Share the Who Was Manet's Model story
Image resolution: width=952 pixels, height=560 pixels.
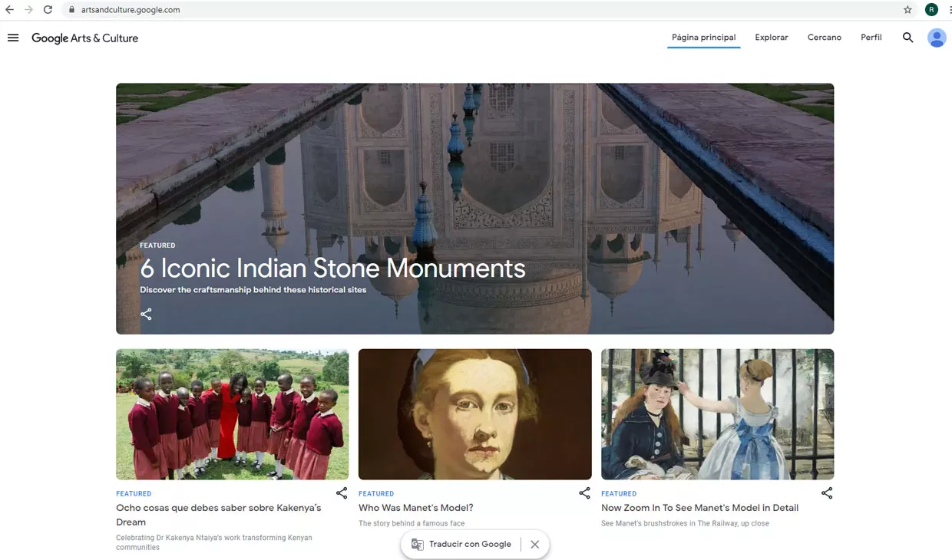584,493
